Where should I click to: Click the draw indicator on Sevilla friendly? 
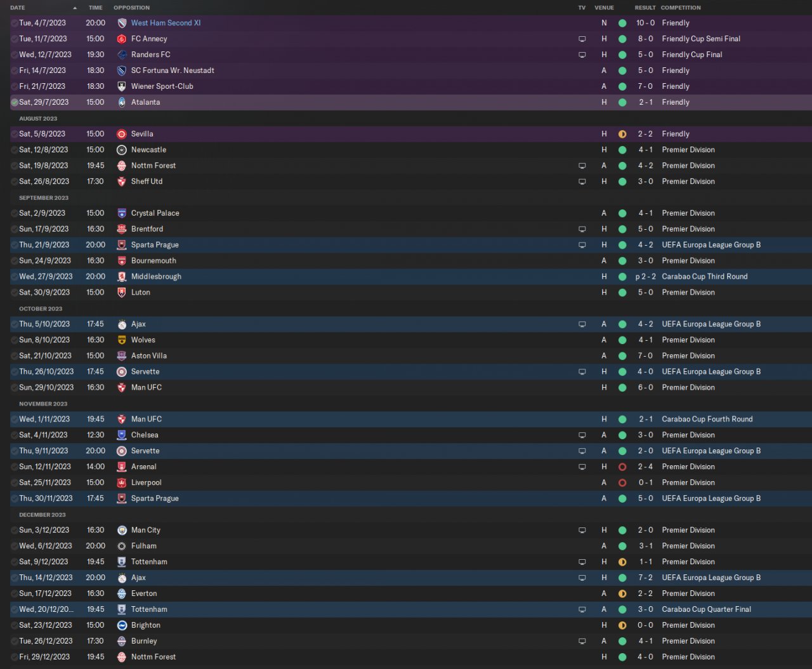(622, 134)
